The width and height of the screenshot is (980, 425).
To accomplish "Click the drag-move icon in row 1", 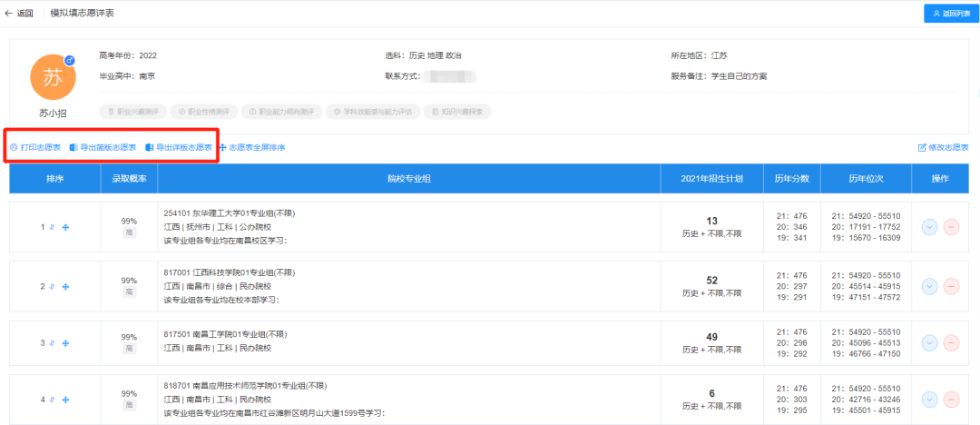I will (65, 227).
